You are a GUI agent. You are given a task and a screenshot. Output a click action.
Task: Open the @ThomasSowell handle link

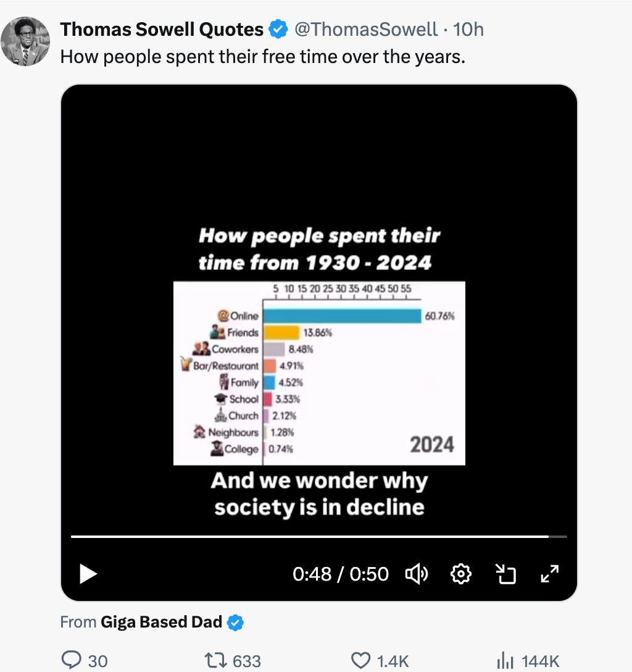pyautogui.click(x=365, y=29)
